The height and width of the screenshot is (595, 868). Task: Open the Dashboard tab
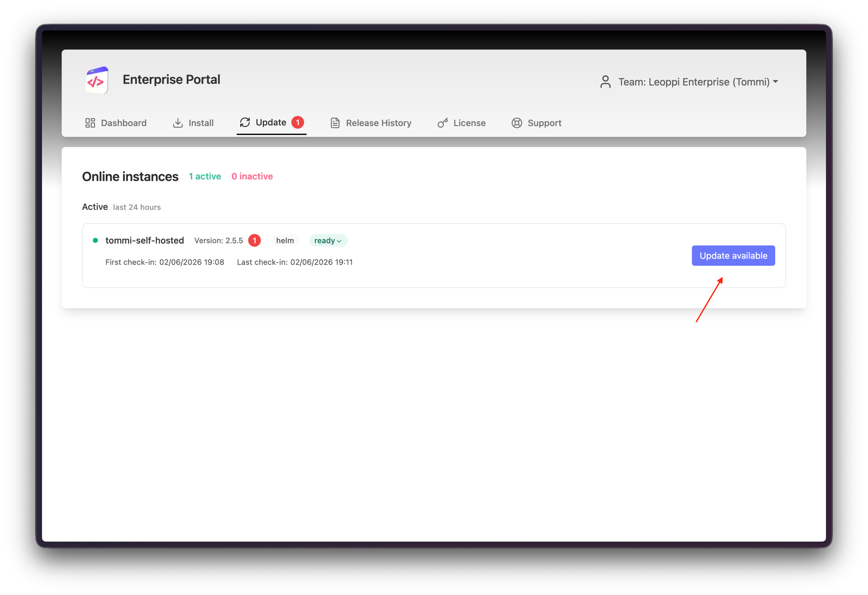pyautogui.click(x=116, y=123)
